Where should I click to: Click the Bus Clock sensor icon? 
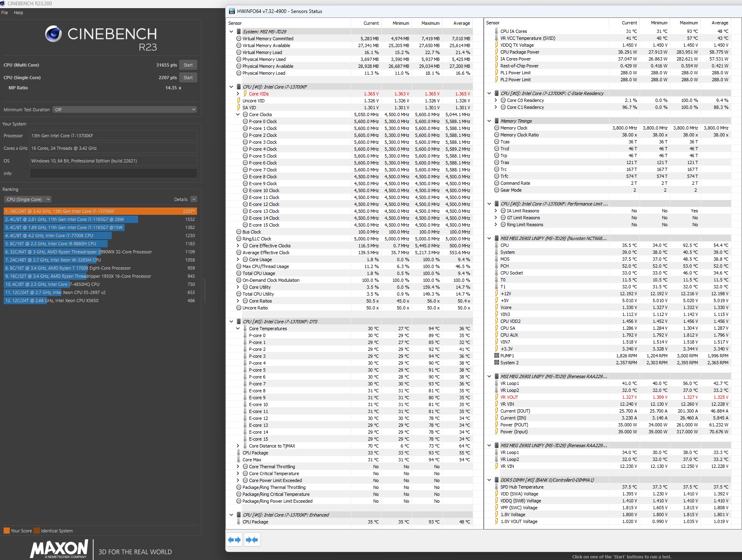pos(239,232)
